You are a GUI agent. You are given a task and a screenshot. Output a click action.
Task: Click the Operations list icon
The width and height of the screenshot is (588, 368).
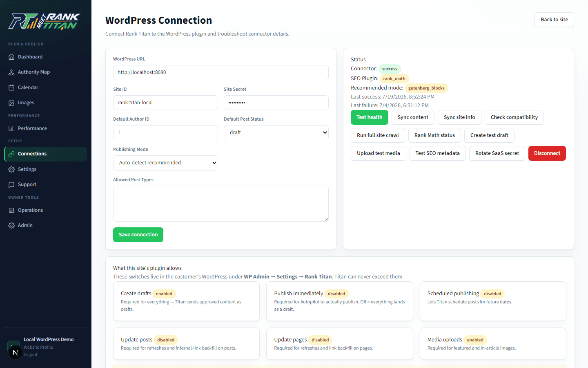tap(11, 210)
